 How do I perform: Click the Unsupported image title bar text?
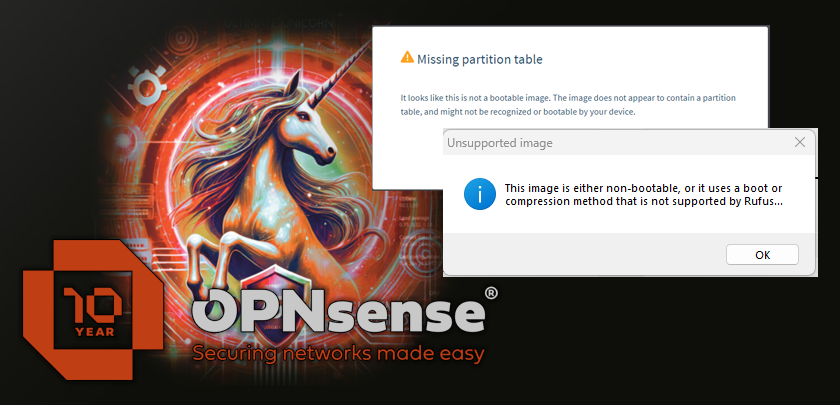click(x=499, y=143)
